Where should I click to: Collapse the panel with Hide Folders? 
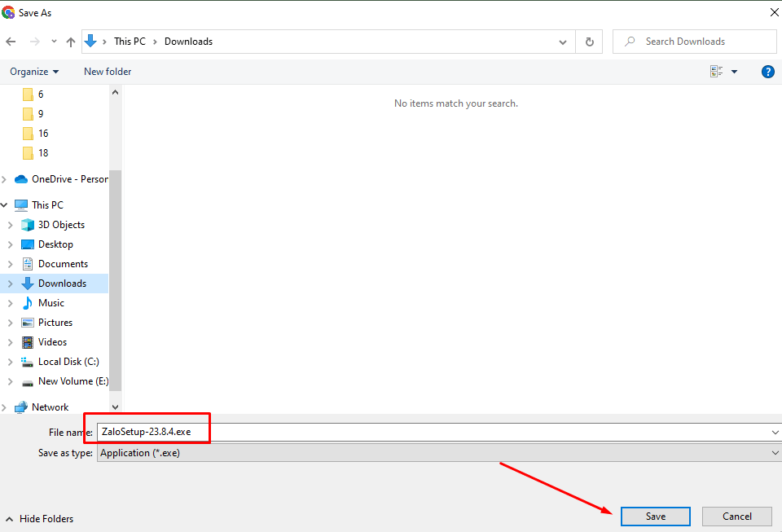39,519
